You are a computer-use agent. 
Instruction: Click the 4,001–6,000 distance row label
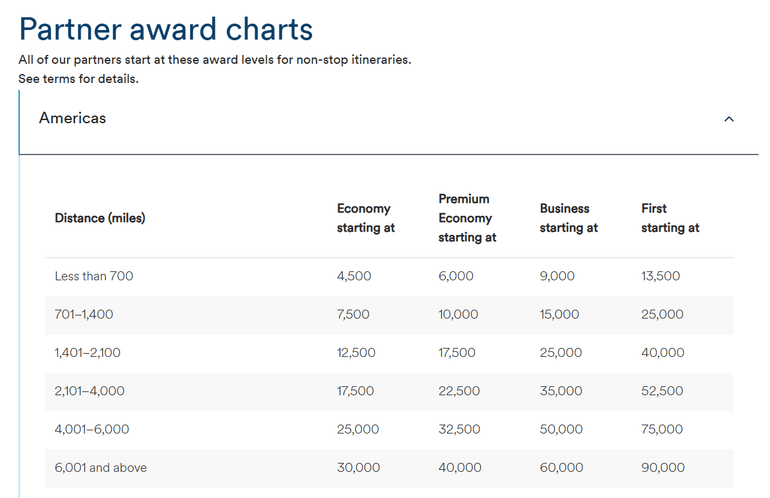click(x=92, y=429)
